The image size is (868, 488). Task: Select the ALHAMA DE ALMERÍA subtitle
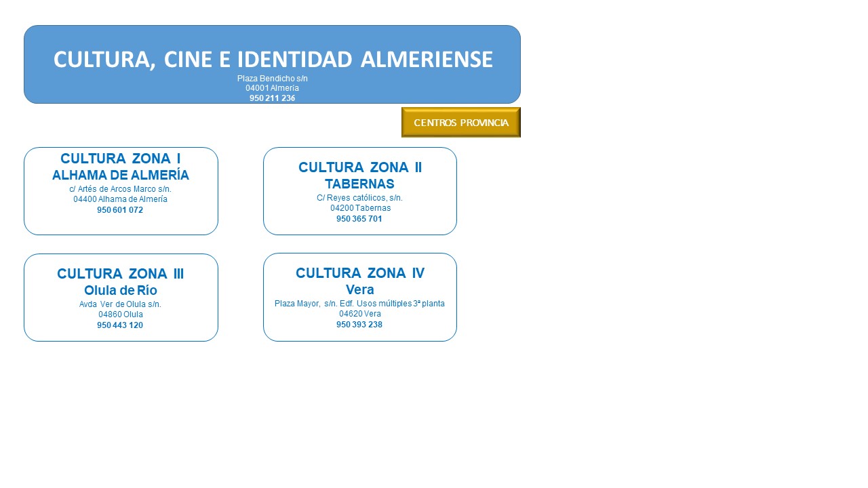[121, 176]
